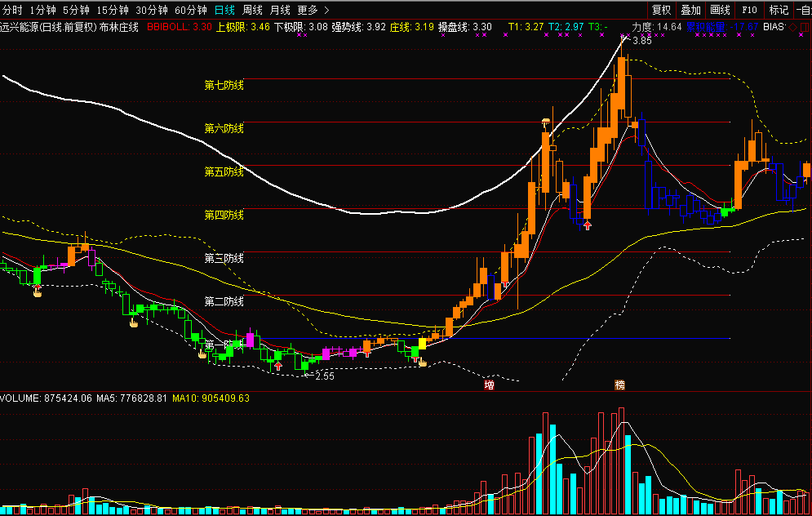The image size is (812, 516).
Task: Click the hand pointer beside 第一防线 label
Action: pyautogui.click(x=202, y=354)
